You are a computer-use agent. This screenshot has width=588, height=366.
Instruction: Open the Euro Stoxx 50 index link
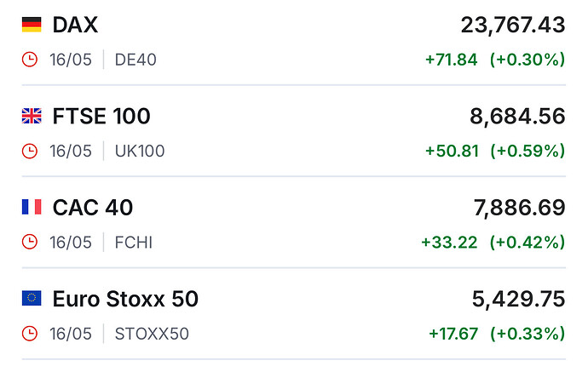coord(125,299)
